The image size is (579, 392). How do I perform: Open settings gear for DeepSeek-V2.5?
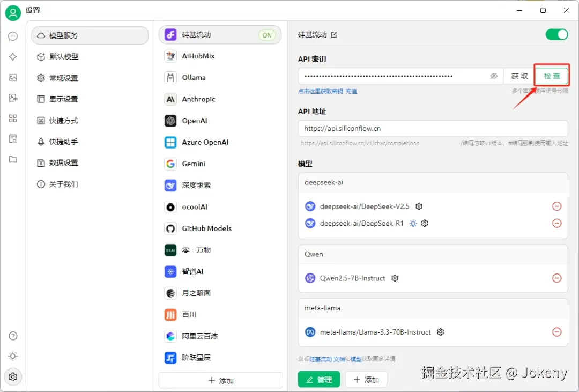click(419, 206)
